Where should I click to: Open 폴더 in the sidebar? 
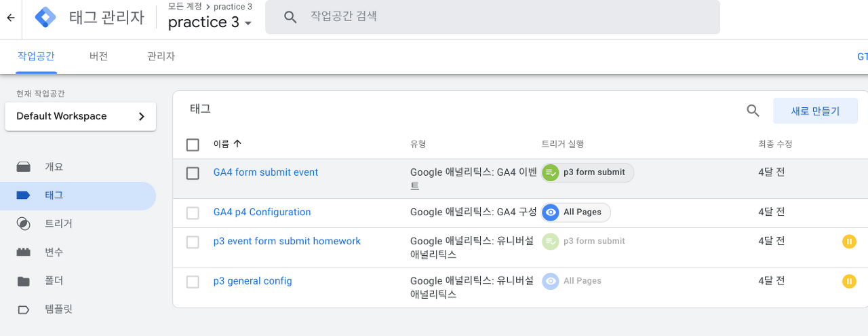click(x=78, y=281)
